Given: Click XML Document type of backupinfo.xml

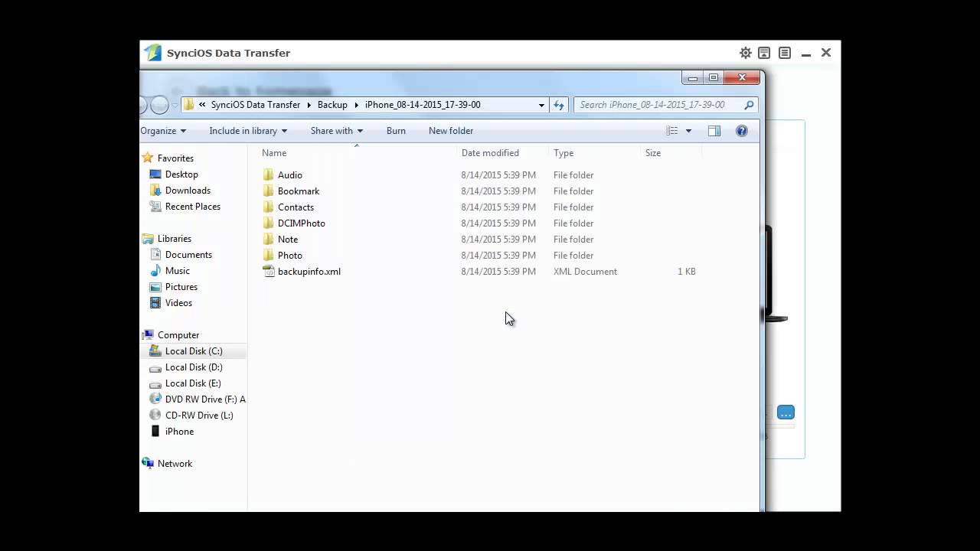Looking at the screenshot, I should tap(585, 272).
